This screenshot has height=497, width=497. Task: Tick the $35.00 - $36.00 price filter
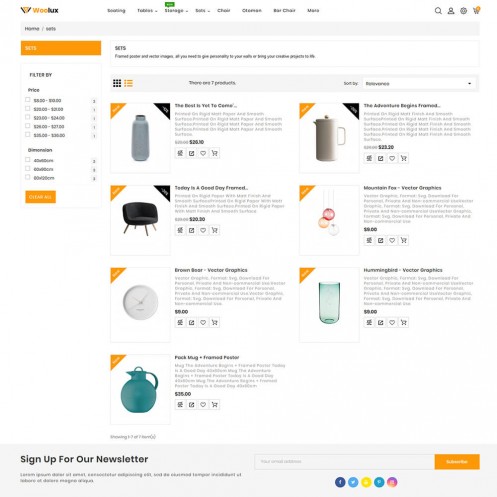tap(28, 134)
